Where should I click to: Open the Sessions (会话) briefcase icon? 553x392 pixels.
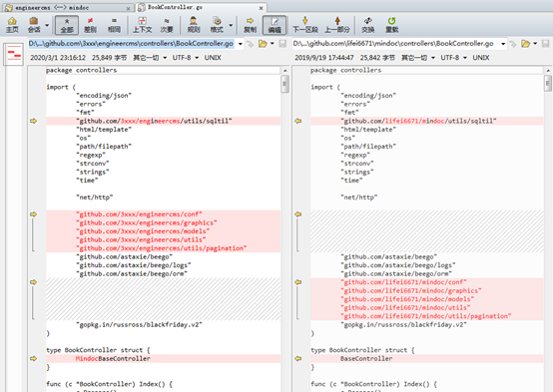coord(34,25)
